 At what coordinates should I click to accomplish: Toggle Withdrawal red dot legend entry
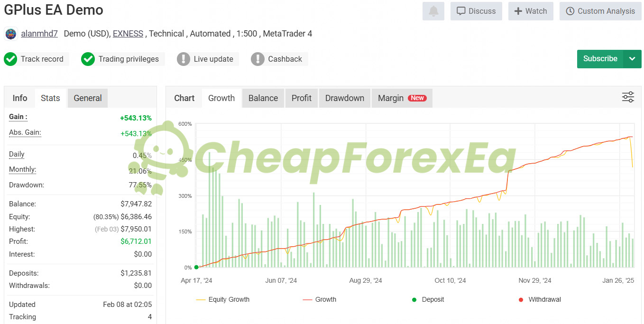click(539, 299)
